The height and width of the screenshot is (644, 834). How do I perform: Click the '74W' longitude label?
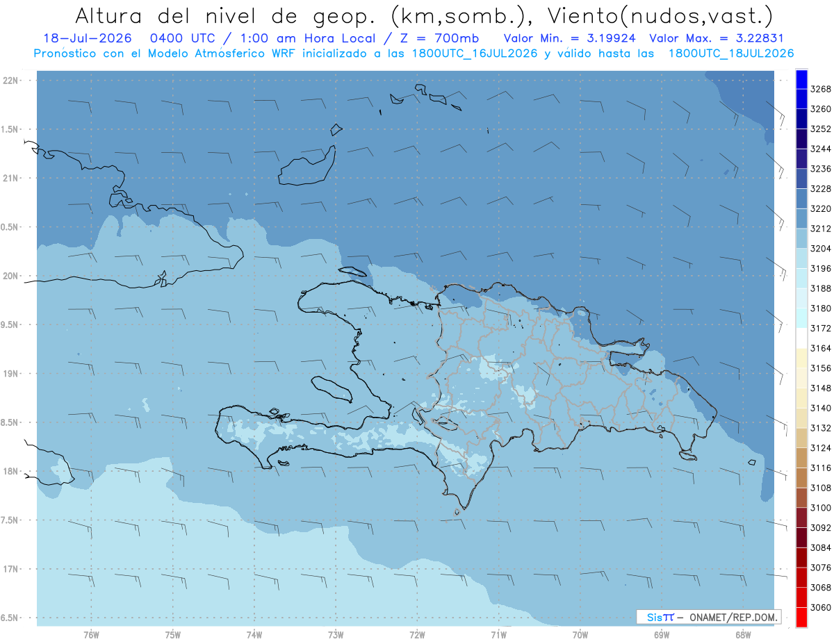(254, 635)
